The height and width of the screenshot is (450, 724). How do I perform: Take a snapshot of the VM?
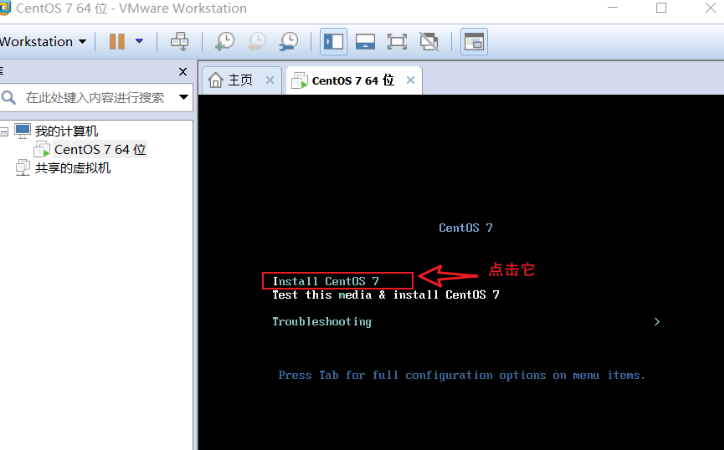click(225, 42)
